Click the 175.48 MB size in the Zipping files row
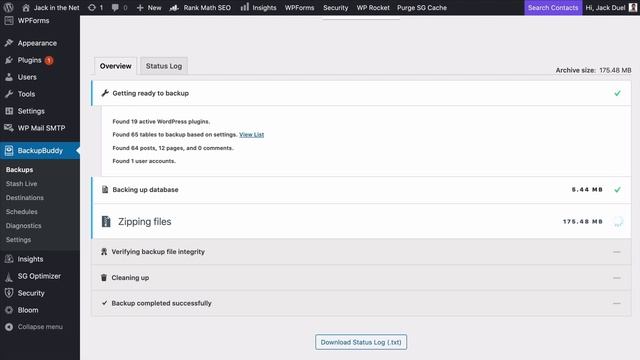The height and width of the screenshot is (360, 640). point(583,221)
